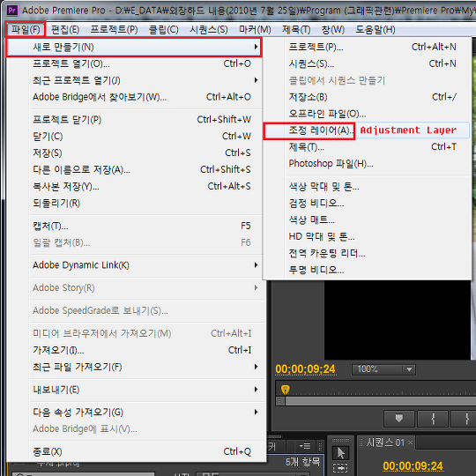Select 제목(T)... in new submenu
This screenshot has height=476, width=476.
[367, 147]
